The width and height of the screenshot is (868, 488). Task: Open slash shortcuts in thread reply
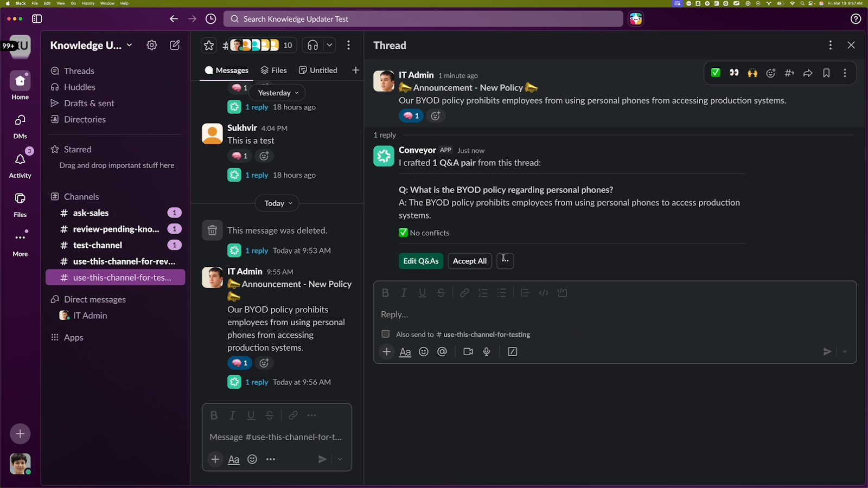coord(512,352)
